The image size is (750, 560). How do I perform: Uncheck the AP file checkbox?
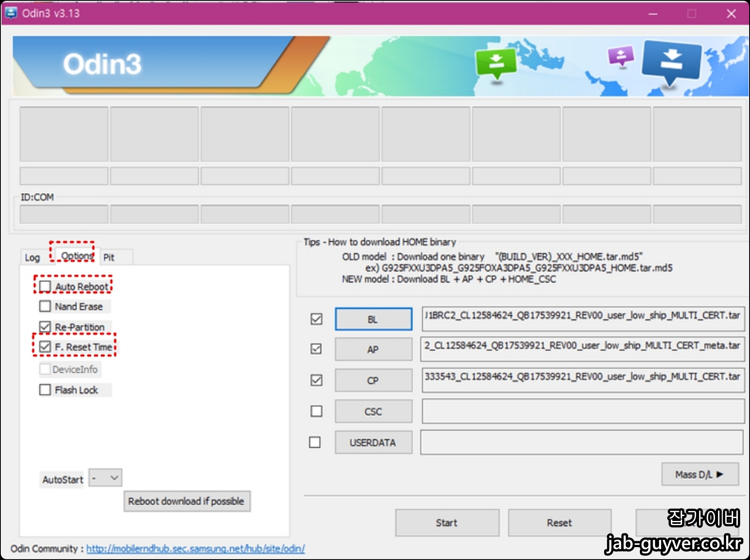click(316, 349)
